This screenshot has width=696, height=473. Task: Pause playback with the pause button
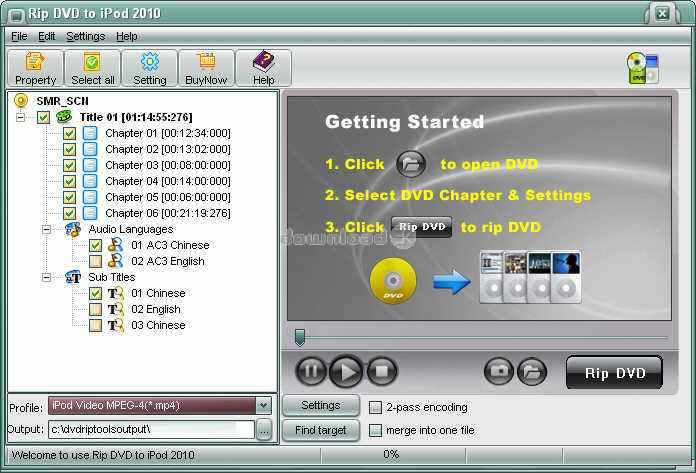tap(311, 371)
